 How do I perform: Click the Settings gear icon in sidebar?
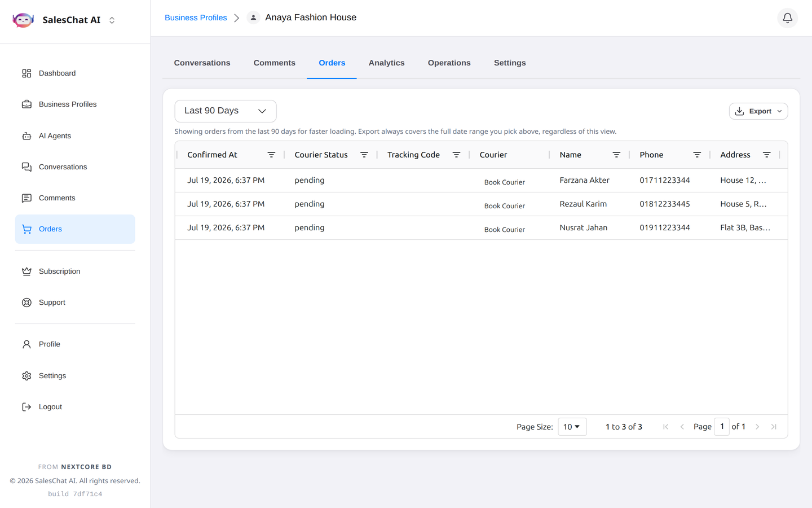tap(27, 376)
